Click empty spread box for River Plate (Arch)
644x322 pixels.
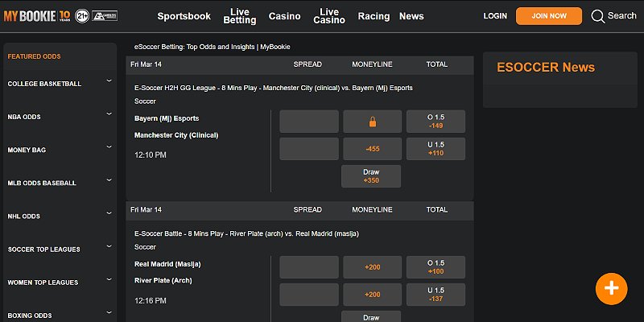[309, 295]
